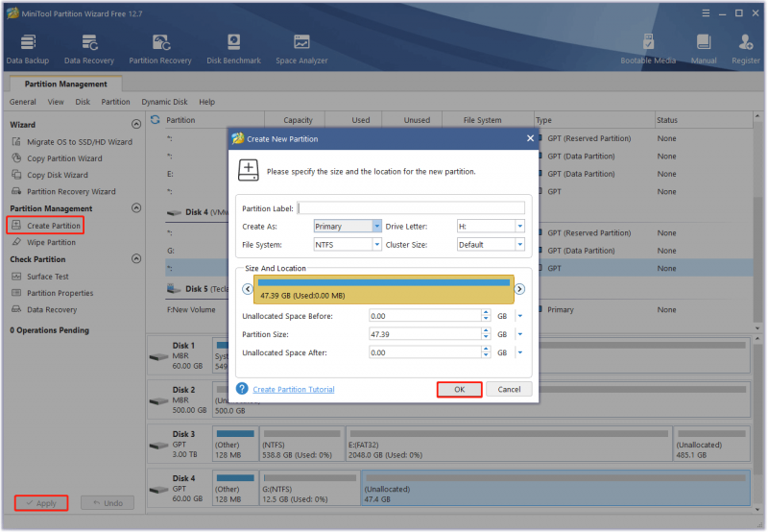The height and width of the screenshot is (532, 768).
Task: Open the Manual icon
Action: coord(704,49)
